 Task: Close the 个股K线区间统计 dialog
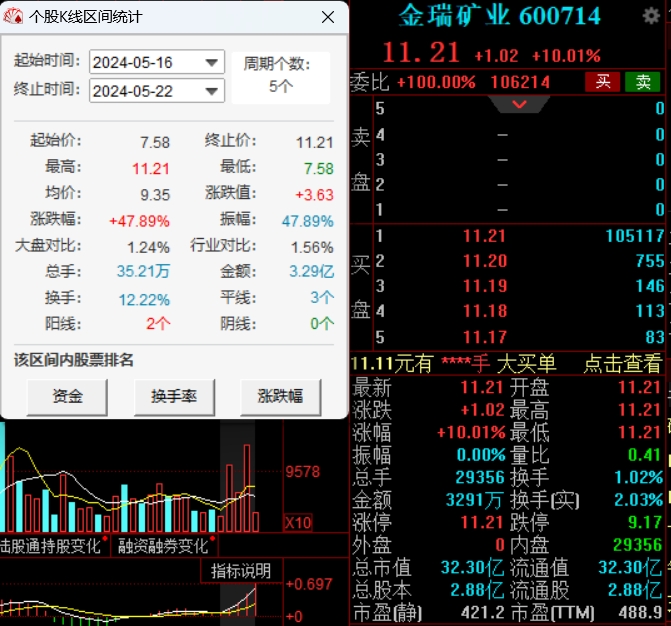click(x=328, y=17)
